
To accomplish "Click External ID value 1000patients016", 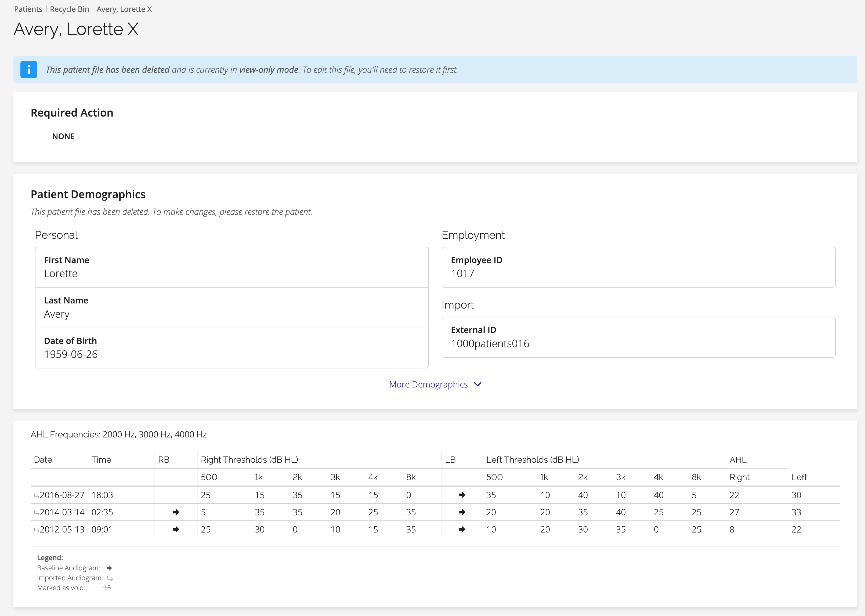I will 490,344.
